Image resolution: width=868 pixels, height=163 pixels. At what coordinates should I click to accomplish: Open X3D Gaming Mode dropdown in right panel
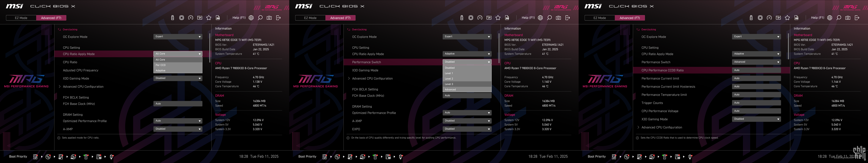coord(756,119)
